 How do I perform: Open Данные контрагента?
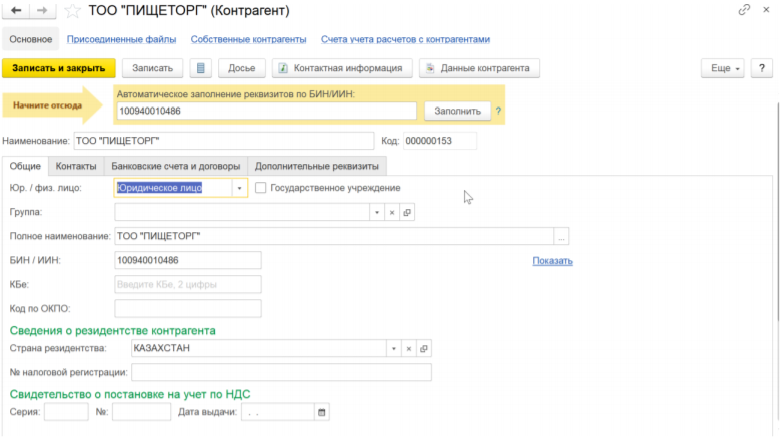pyautogui.click(x=479, y=68)
